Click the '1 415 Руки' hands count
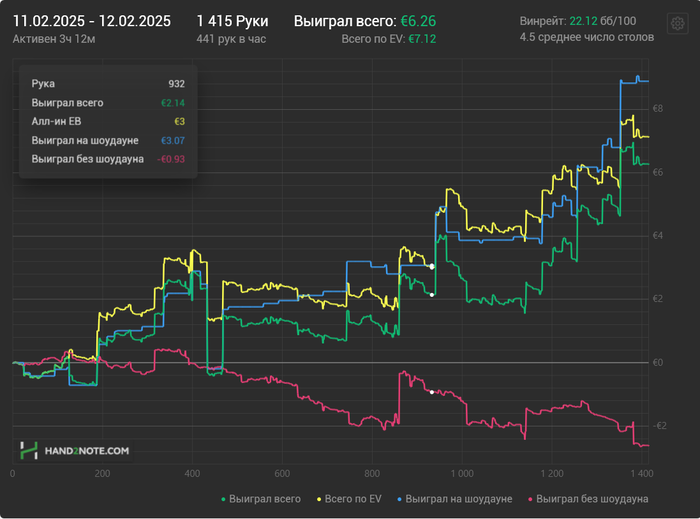Viewport: 700px width, 519px height. click(233, 21)
